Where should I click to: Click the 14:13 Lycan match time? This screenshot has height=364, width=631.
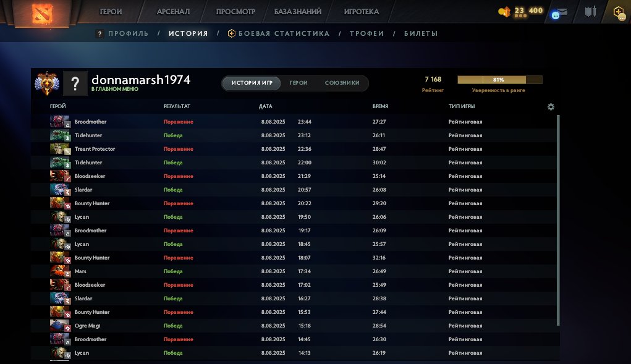tap(305, 353)
